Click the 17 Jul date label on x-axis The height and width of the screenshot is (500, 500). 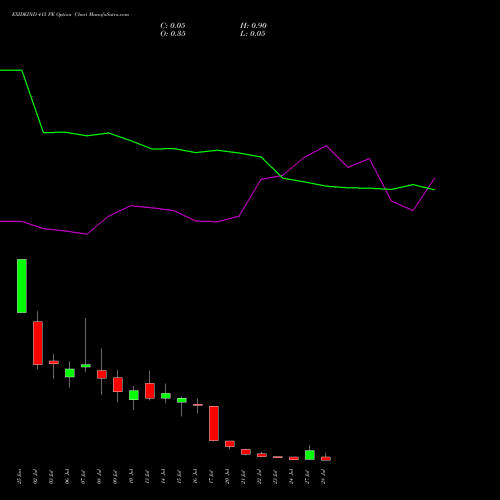[211, 477]
